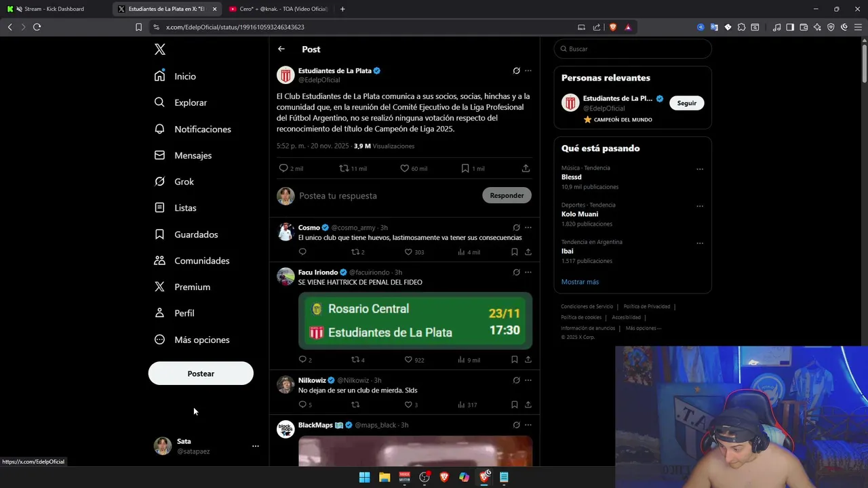Open File Explorer in taskbar

384,477
